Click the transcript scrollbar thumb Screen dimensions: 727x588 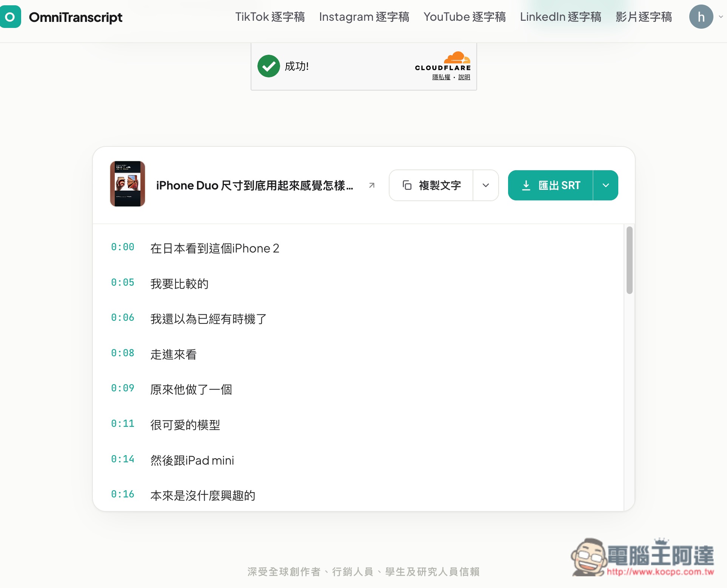[629, 260]
